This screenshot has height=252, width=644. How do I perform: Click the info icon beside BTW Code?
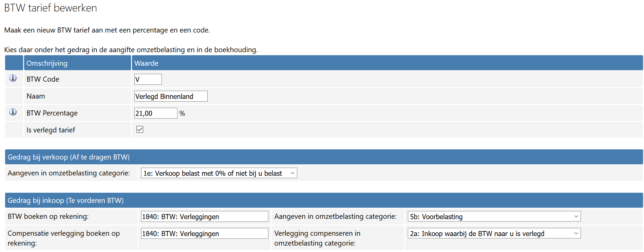tap(13, 78)
